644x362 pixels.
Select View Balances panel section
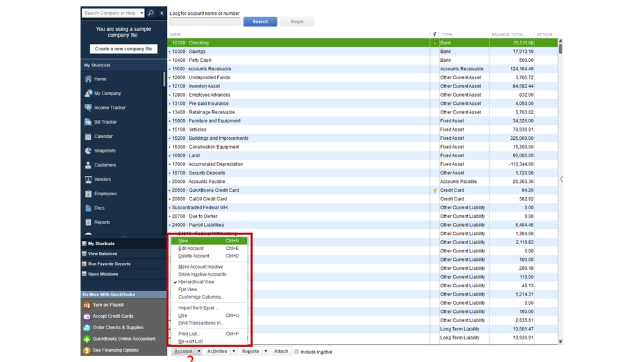pos(124,254)
